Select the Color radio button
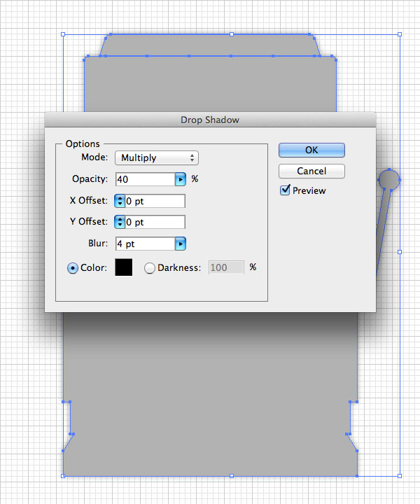420x504 pixels. [73, 268]
